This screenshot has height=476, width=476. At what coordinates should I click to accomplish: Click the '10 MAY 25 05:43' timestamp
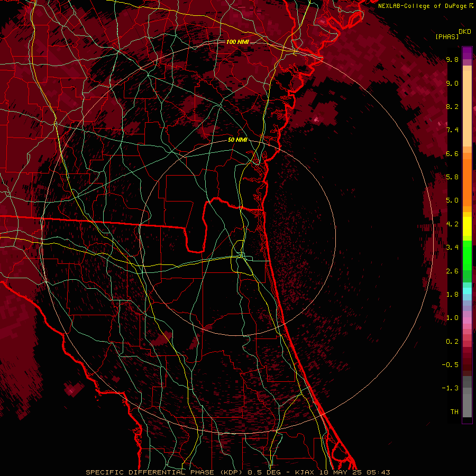[x=354, y=472]
